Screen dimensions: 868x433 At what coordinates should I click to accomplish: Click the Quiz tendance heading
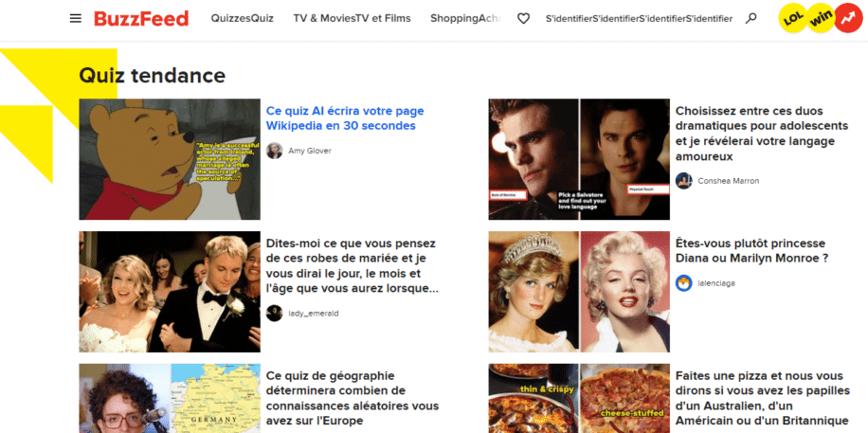coord(153,75)
